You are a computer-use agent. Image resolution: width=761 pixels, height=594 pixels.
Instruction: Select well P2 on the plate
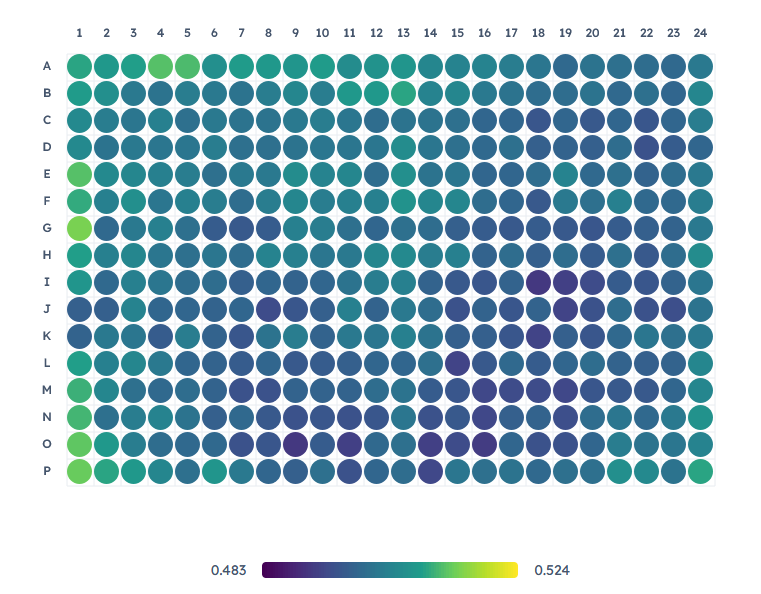107,471
